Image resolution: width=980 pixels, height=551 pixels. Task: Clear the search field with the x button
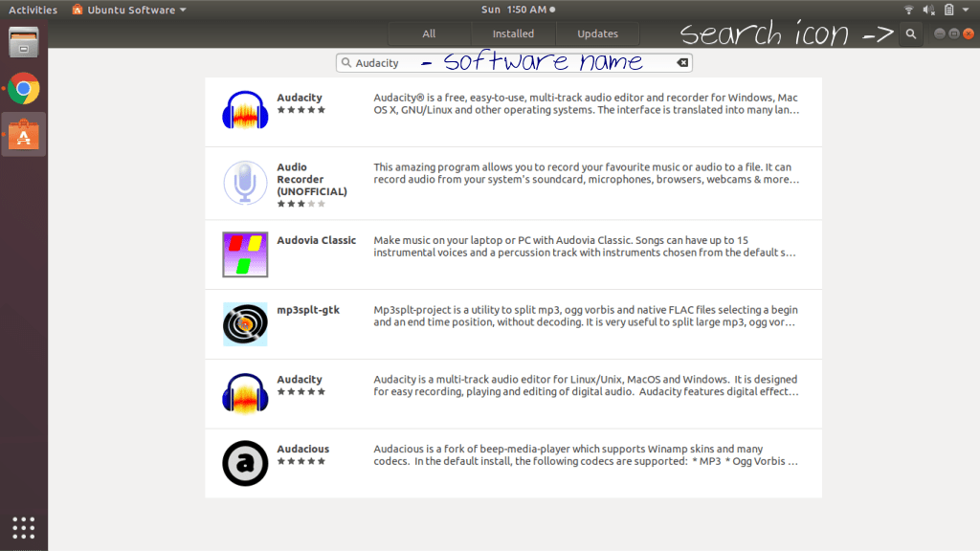pos(681,61)
